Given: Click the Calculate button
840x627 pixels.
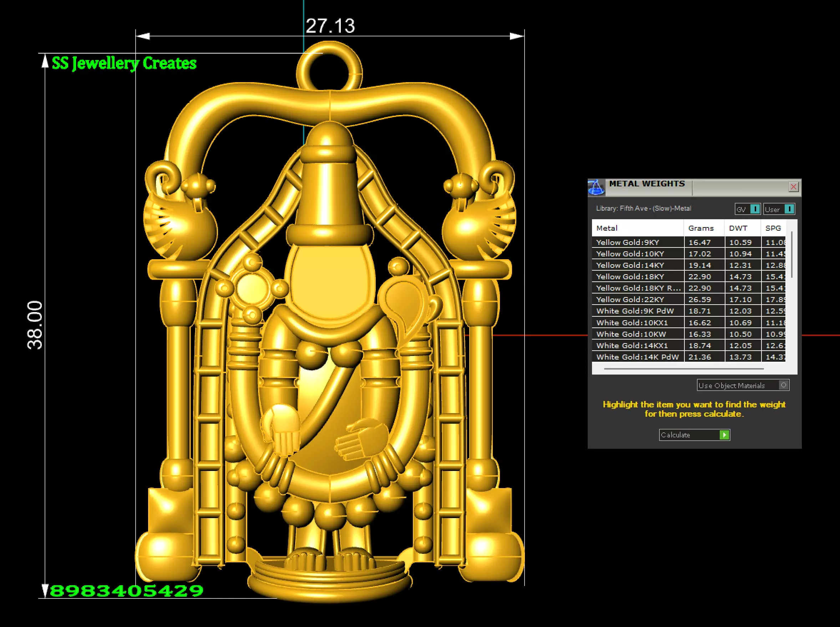Looking at the screenshot, I should click(694, 435).
